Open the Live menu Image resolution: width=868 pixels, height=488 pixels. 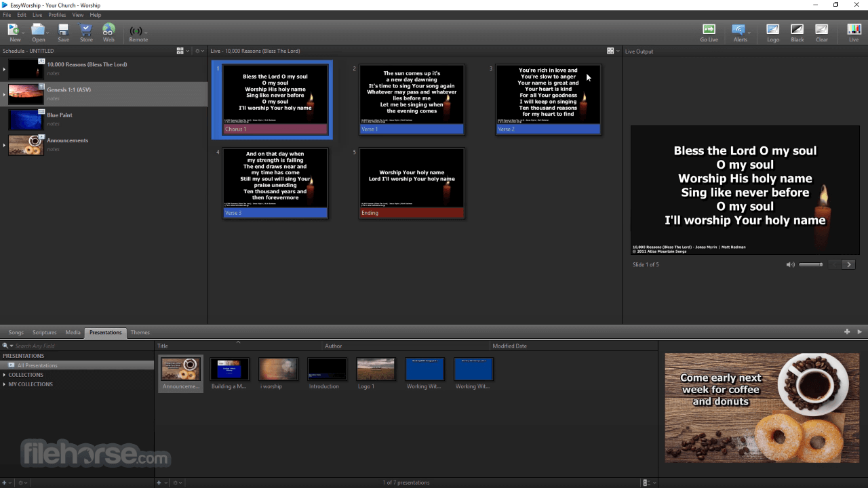tap(37, 15)
